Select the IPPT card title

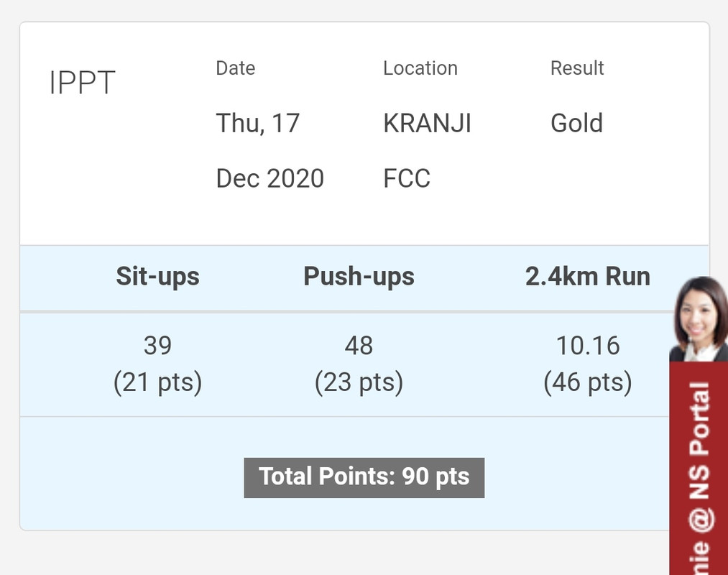tap(82, 83)
